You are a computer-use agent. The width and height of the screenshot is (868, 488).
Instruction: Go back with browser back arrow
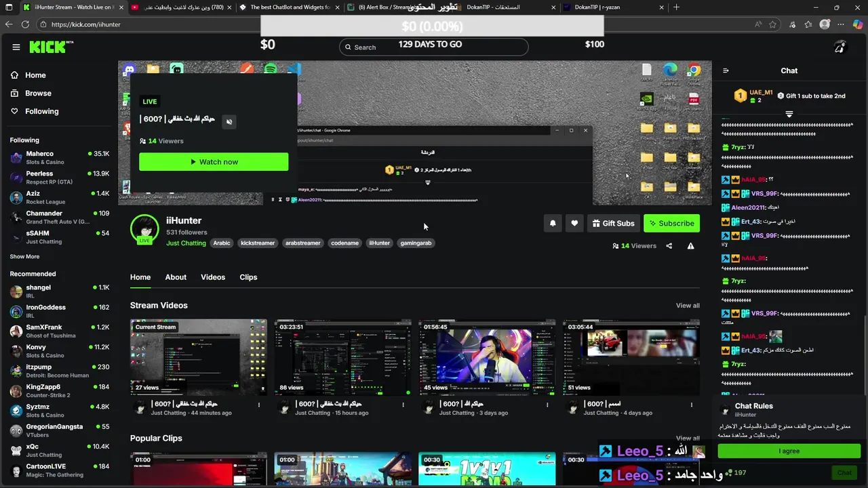[9, 24]
